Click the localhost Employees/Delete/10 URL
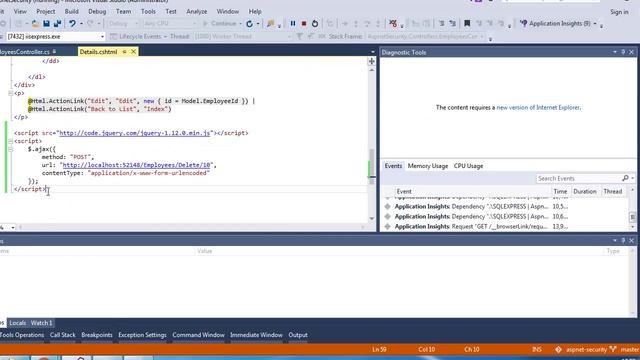Screen dimensions: 640x360 coord(136,165)
